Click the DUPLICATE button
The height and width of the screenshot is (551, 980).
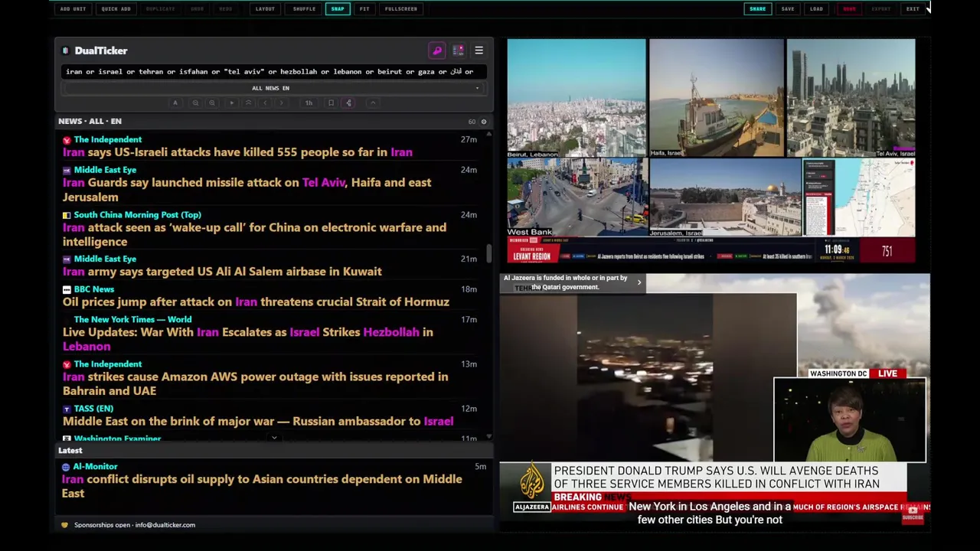click(160, 9)
